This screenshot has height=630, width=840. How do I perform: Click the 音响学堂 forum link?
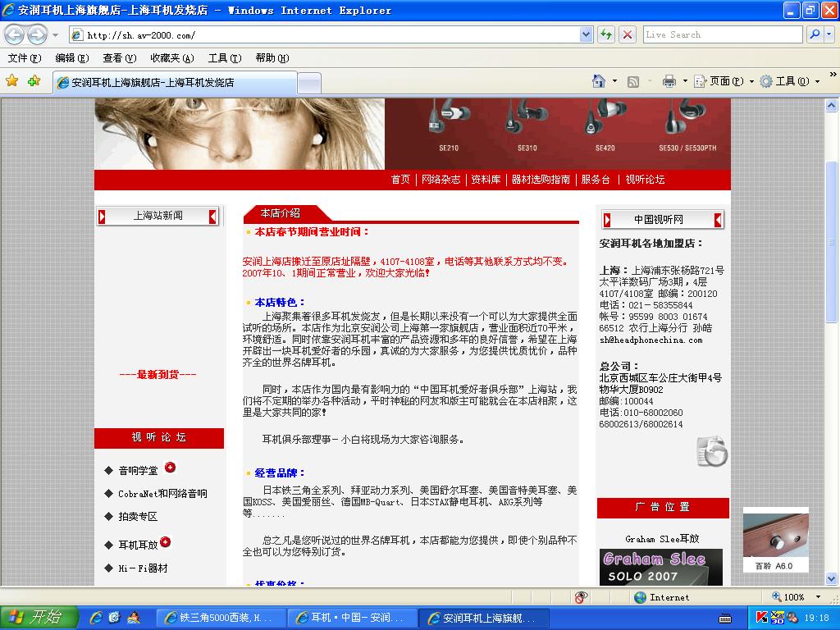tap(138, 470)
